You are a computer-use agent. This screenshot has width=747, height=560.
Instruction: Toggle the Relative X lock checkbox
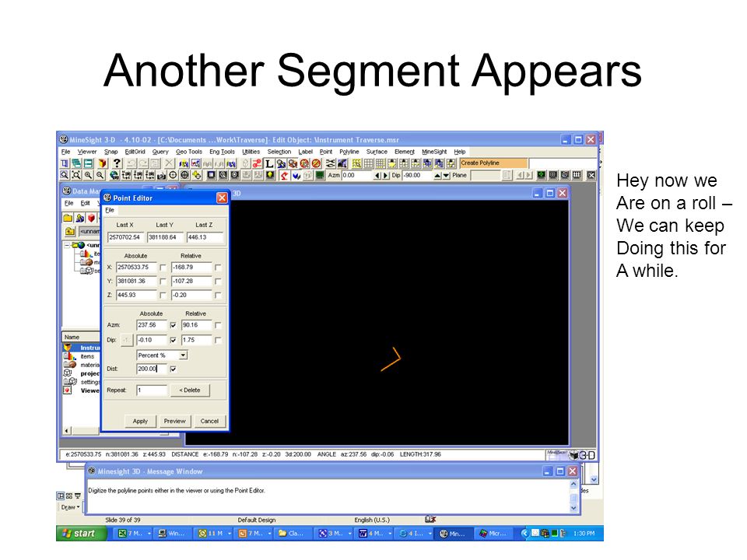click(218, 268)
